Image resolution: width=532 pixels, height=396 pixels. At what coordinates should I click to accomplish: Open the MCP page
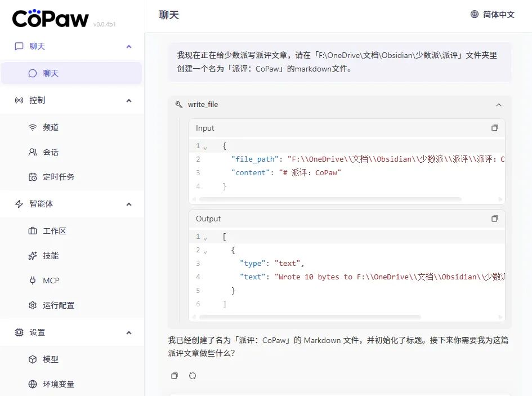(x=71, y=281)
